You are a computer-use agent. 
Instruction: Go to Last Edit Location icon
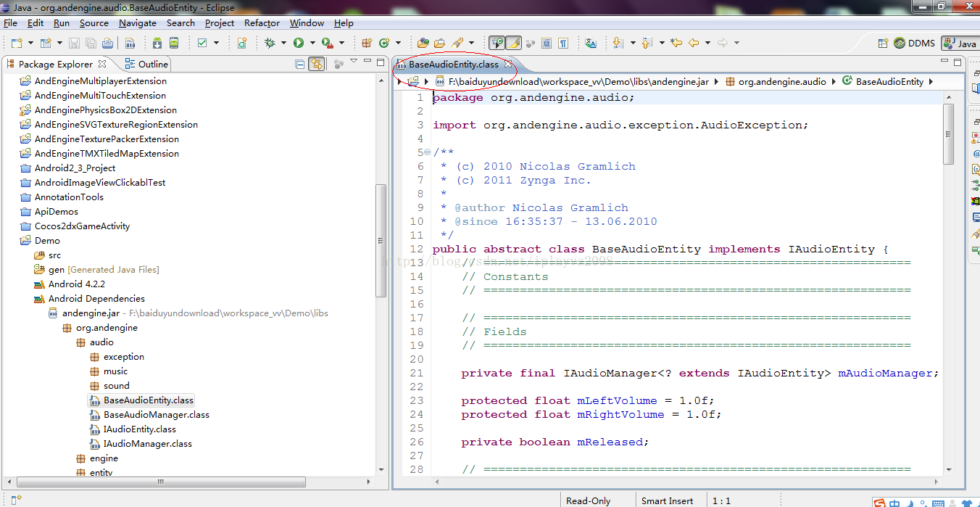point(676,43)
